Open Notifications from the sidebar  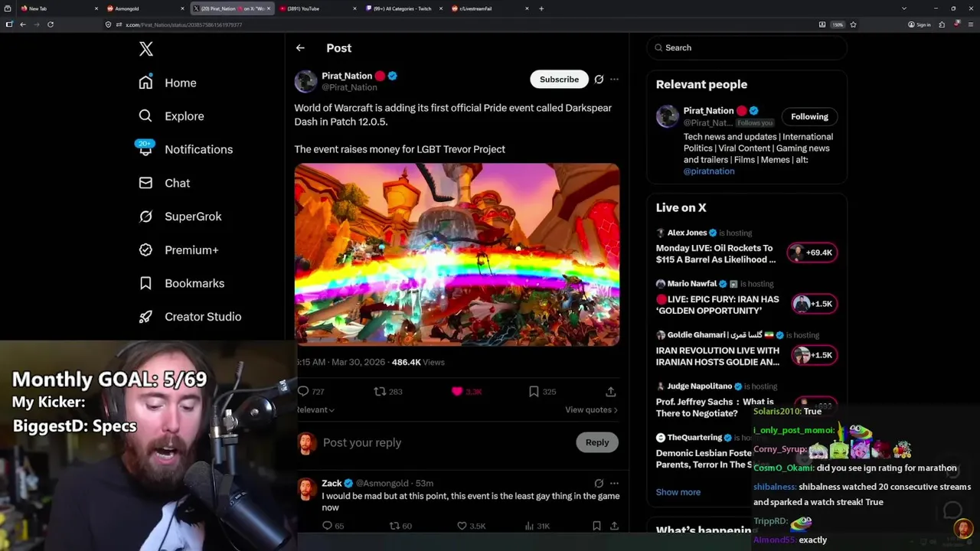[x=185, y=149]
